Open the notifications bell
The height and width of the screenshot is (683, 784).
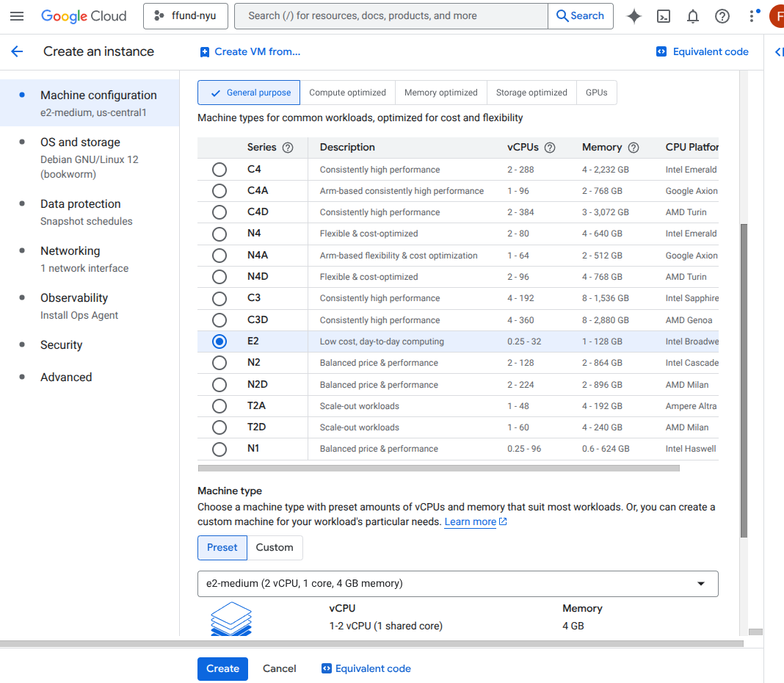[693, 16]
